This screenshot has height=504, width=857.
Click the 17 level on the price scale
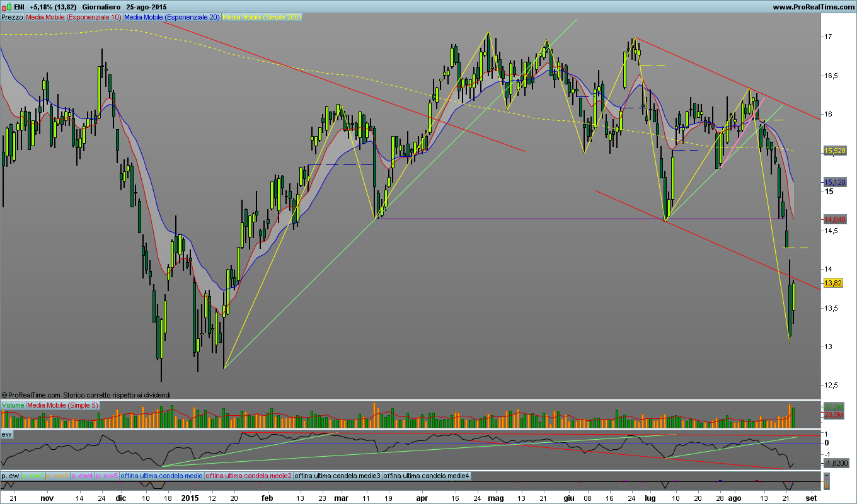click(x=829, y=37)
